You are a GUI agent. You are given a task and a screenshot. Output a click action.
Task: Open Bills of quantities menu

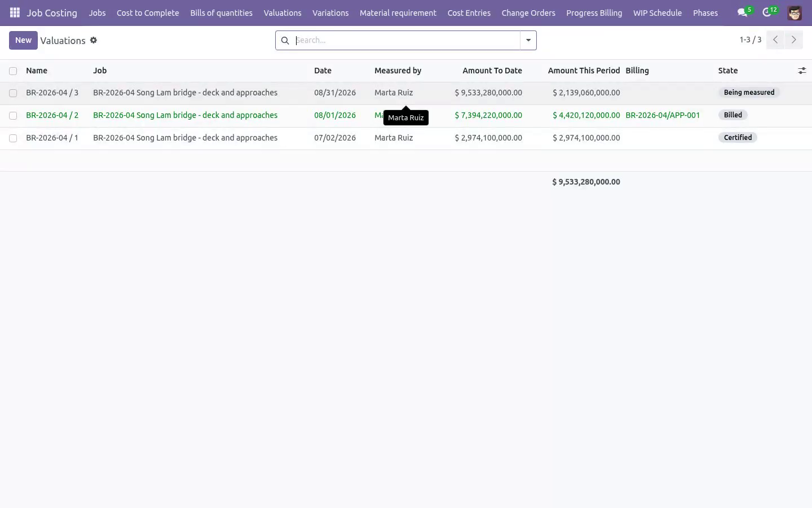(x=221, y=12)
